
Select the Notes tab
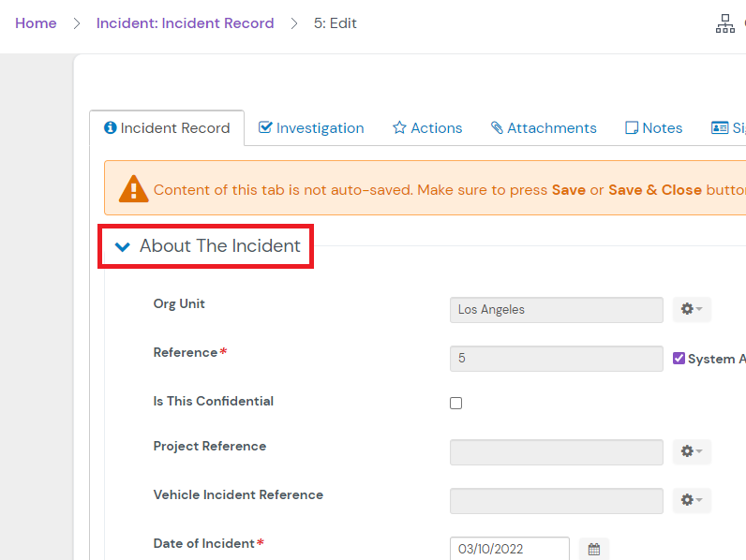click(x=654, y=128)
